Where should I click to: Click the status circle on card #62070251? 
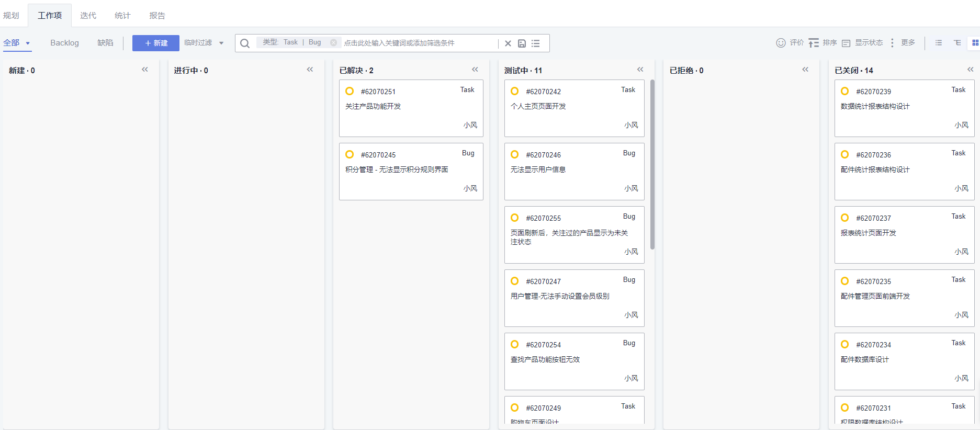pyautogui.click(x=350, y=91)
